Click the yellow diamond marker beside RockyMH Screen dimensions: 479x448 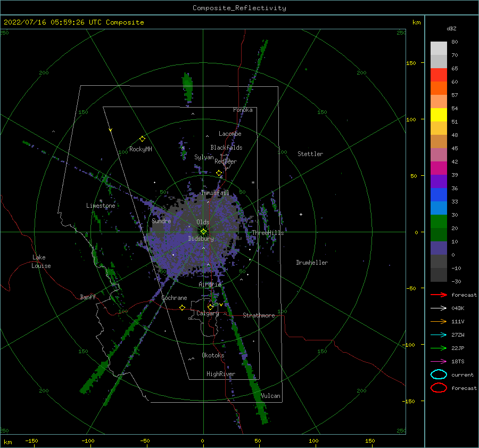(x=142, y=139)
